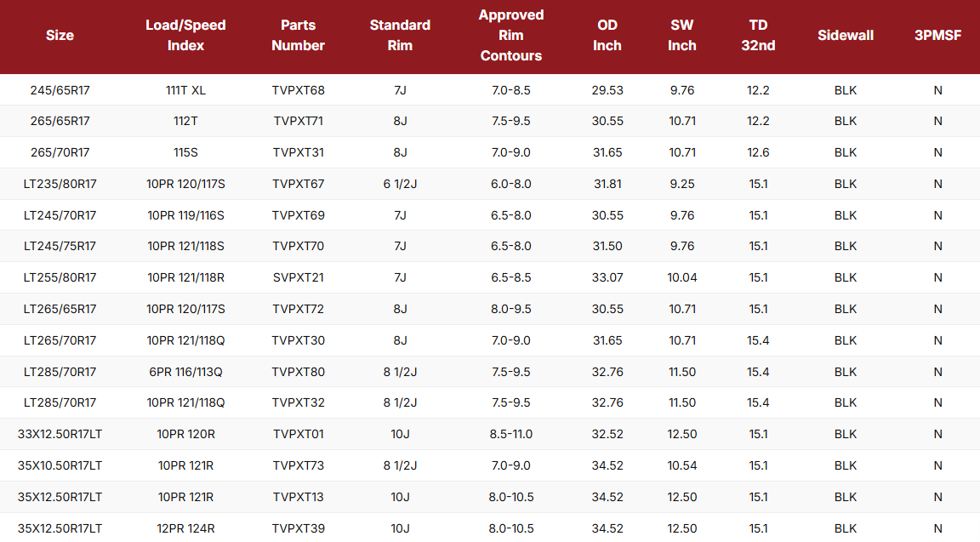This screenshot has width=980, height=542.
Task: Select the SVPXT21 part number
Action: pos(299,277)
